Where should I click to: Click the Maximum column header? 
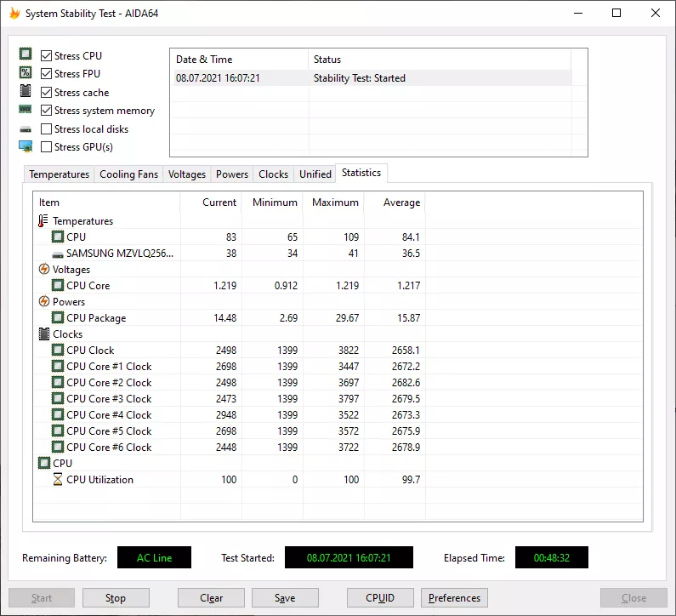(x=333, y=202)
